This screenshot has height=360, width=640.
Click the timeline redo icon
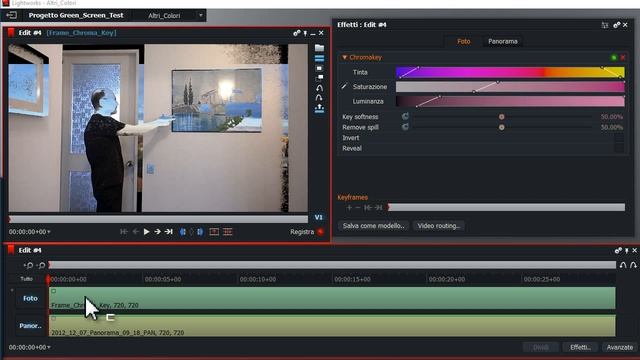(633, 265)
